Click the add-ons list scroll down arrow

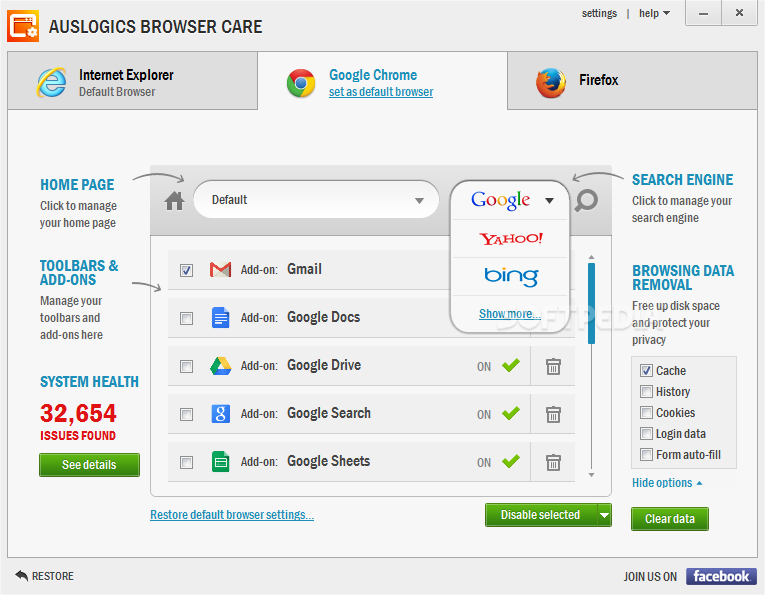tap(591, 475)
